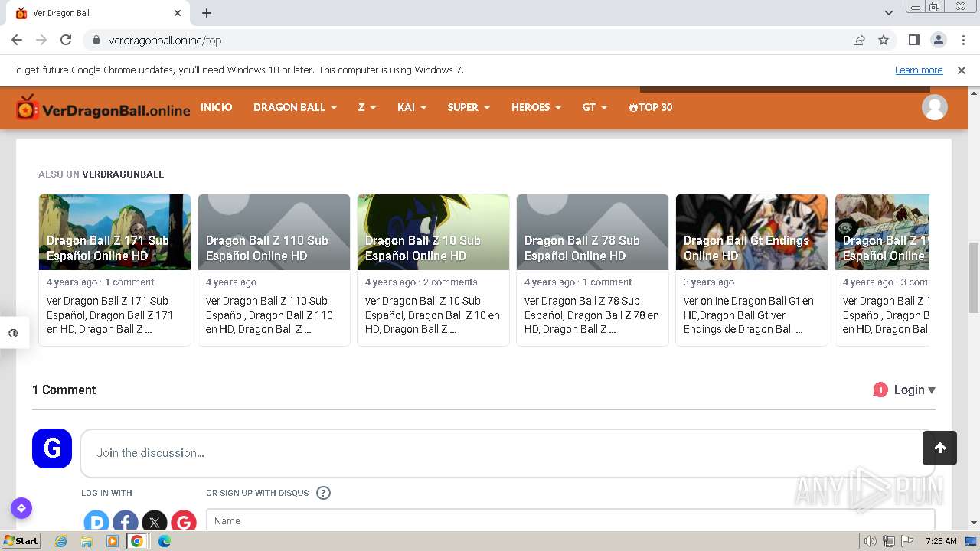This screenshot has width=980, height=551.
Task: Open File Explorer from the taskbar
Action: coord(87,541)
